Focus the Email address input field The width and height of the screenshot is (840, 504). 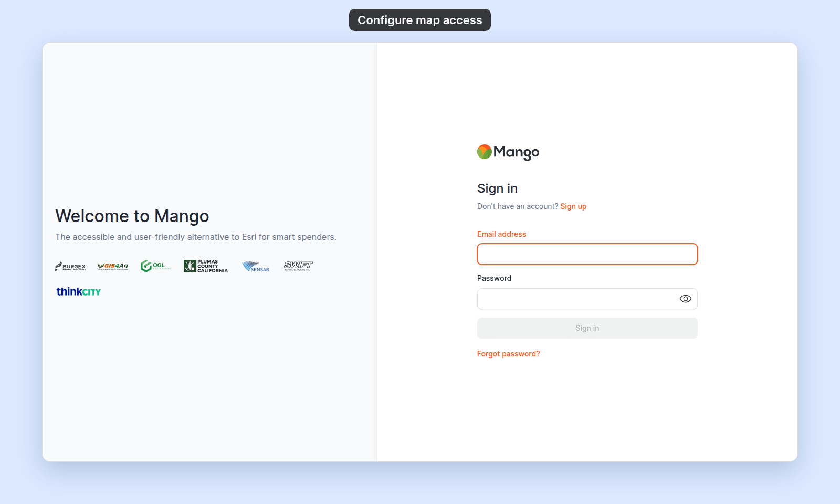coord(587,254)
